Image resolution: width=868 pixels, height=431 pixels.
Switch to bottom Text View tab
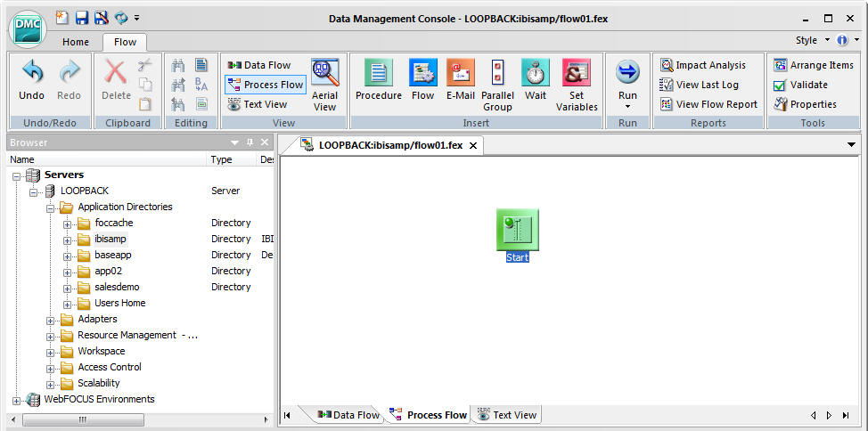[x=506, y=415]
